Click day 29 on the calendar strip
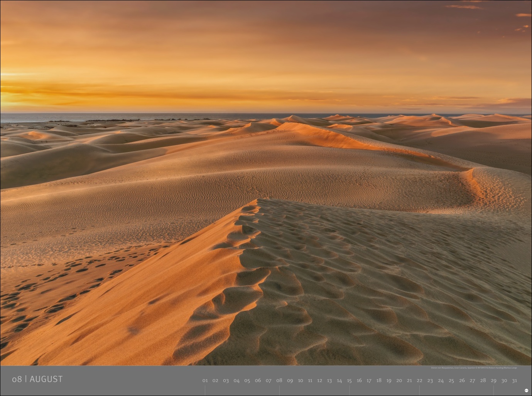The height and width of the screenshot is (396, 532). [493, 381]
